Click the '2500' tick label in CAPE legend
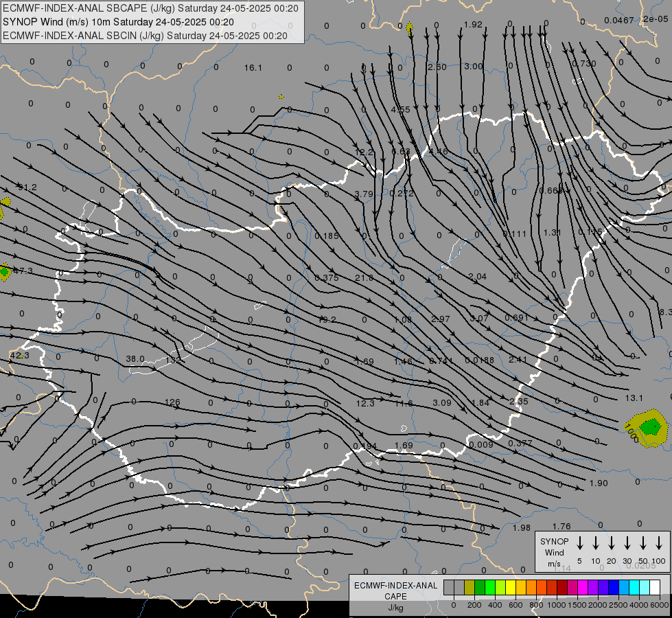The height and width of the screenshot is (618, 672). [618, 605]
